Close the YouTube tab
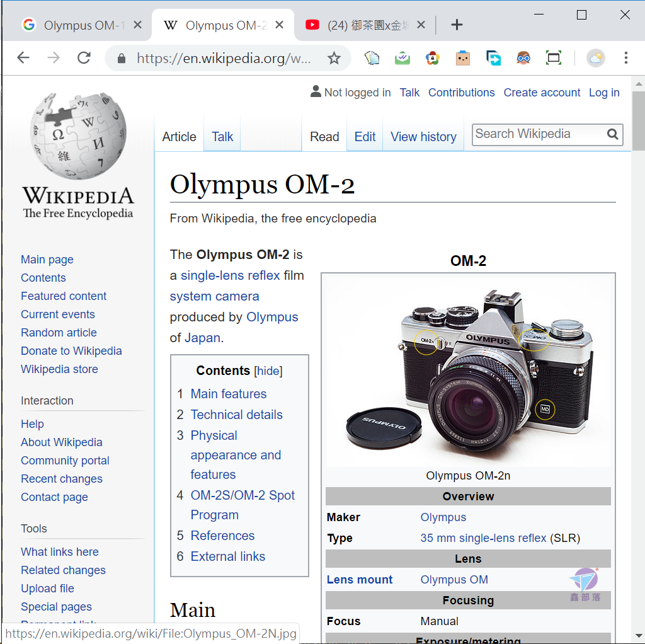 [x=421, y=25]
